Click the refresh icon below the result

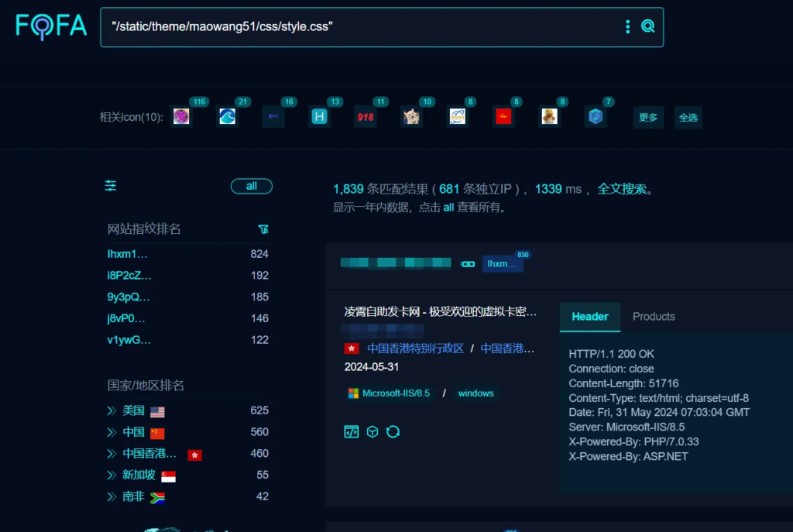point(393,431)
